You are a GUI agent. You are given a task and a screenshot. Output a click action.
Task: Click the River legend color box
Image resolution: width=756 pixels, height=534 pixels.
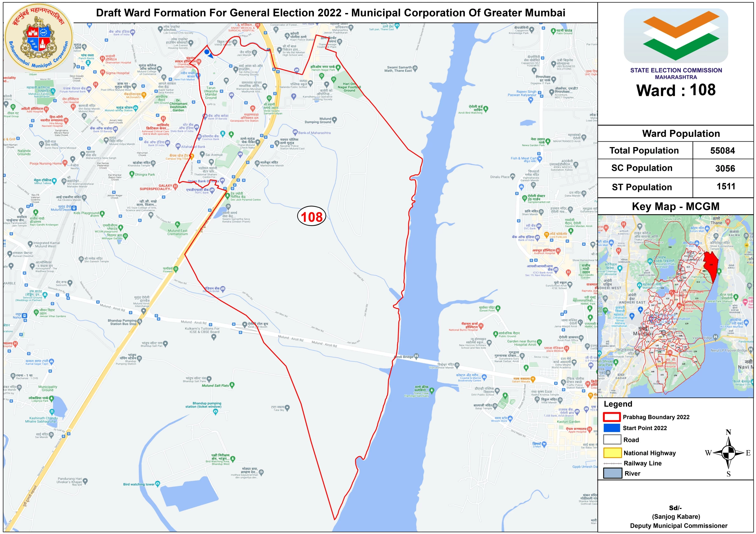pyautogui.click(x=612, y=473)
